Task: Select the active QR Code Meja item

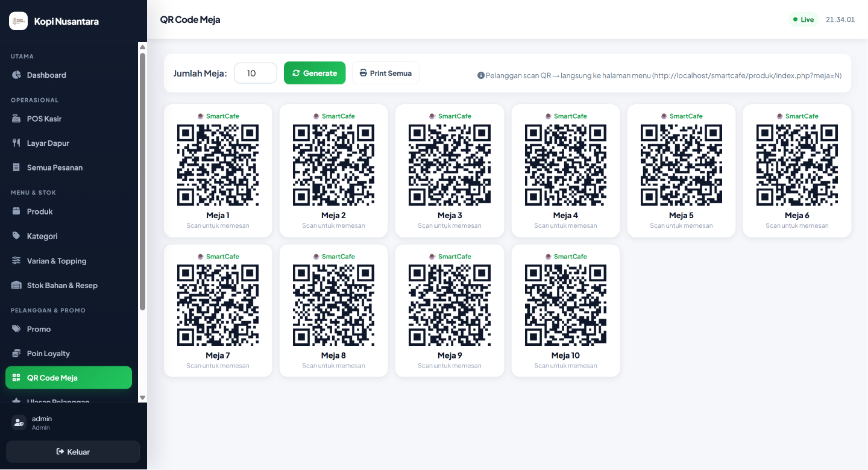Action: [x=69, y=378]
